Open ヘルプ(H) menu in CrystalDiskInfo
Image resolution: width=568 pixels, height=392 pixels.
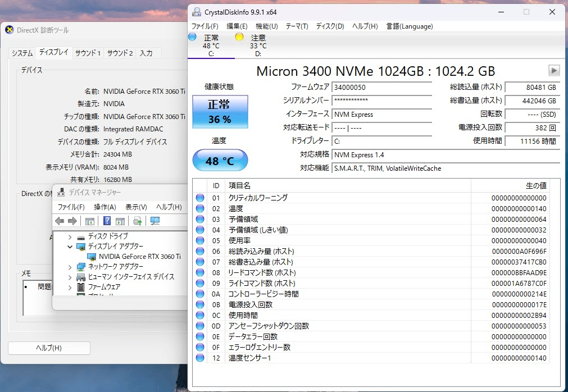click(365, 26)
